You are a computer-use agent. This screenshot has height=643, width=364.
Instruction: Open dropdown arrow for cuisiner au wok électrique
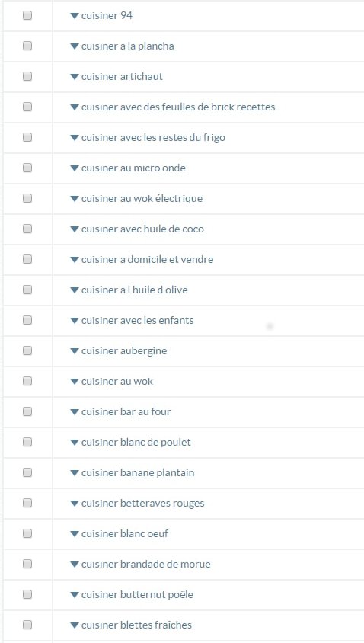click(x=74, y=199)
